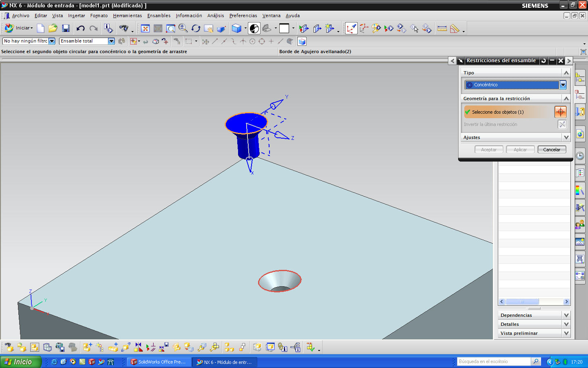The height and width of the screenshot is (368, 588).
Task: Select the Pan hand tool
Action: tap(208, 28)
